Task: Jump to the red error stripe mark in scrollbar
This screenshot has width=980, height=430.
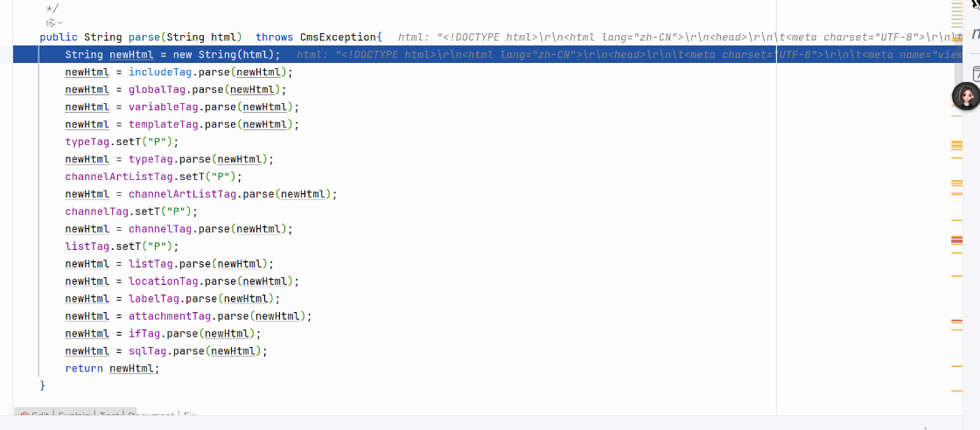Action: (956, 239)
